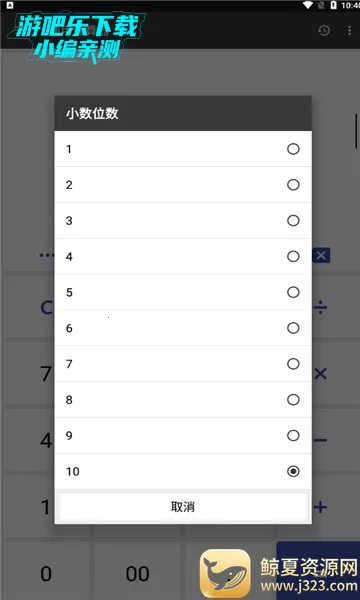Image resolution: width=360 pixels, height=600 pixels.
Task: Click the 取消 cancel button
Action: [183, 507]
